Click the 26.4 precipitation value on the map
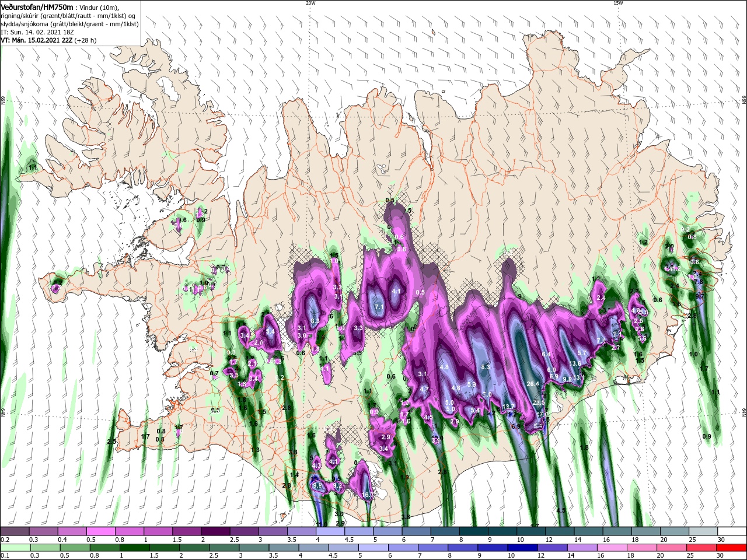The image size is (747, 560). [x=533, y=384]
